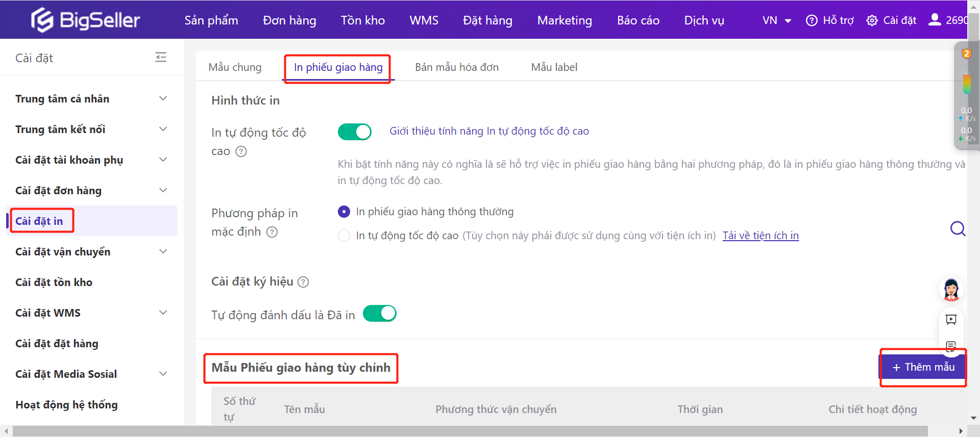Open the customer support avatar chat
Image resolution: width=980 pixels, height=437 pixels.
(951, 289)
